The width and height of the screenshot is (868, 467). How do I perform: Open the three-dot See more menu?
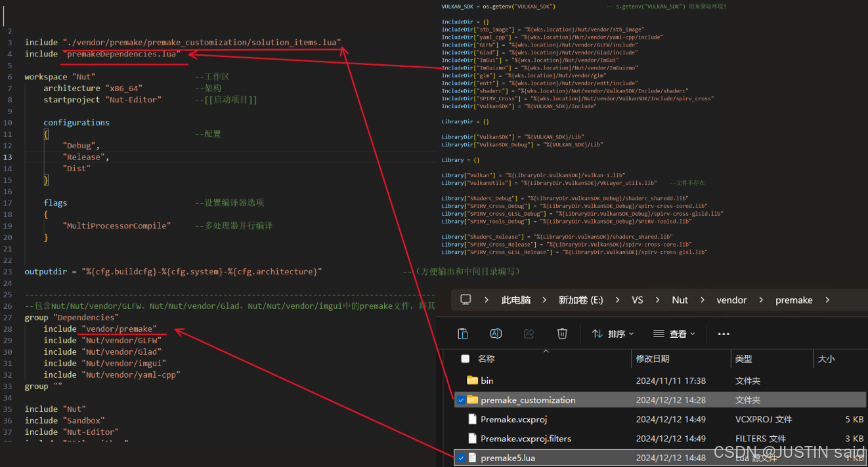click(724, 334)
